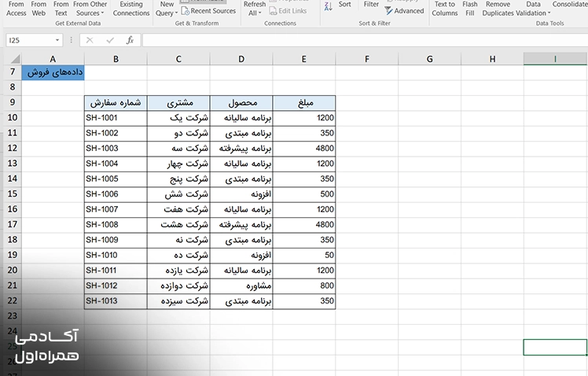This screenshot has width=588, height=376.
Task: Click the Consolidate button
Action: (570, 5)
